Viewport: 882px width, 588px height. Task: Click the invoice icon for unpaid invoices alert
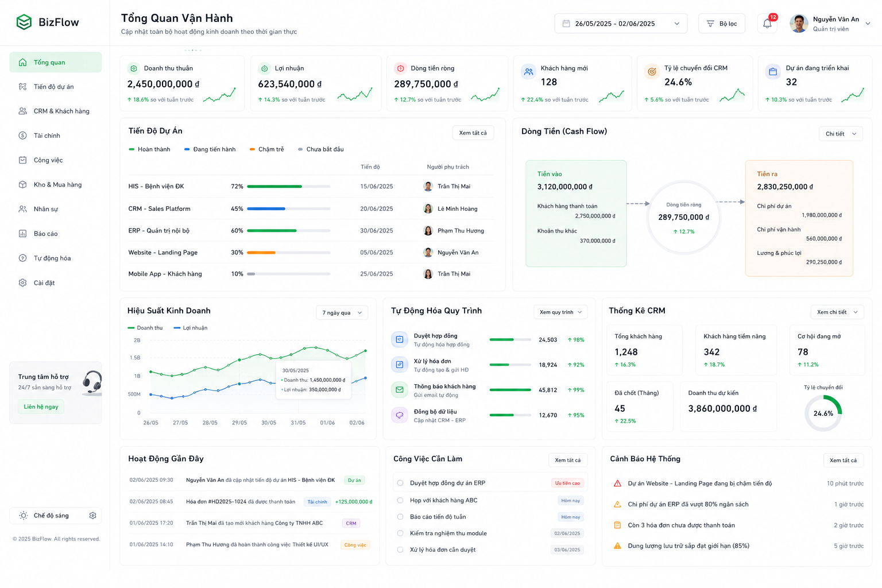click(617, 525)
